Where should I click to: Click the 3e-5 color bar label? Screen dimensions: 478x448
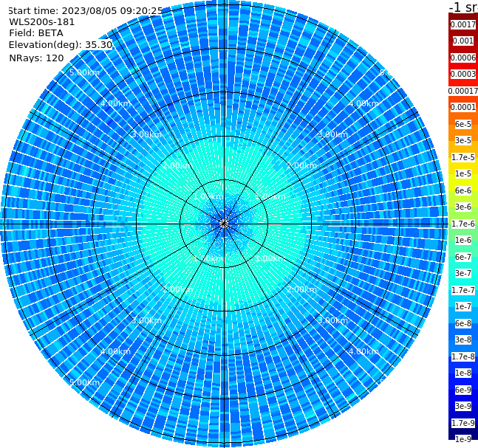tap(463, 140)
